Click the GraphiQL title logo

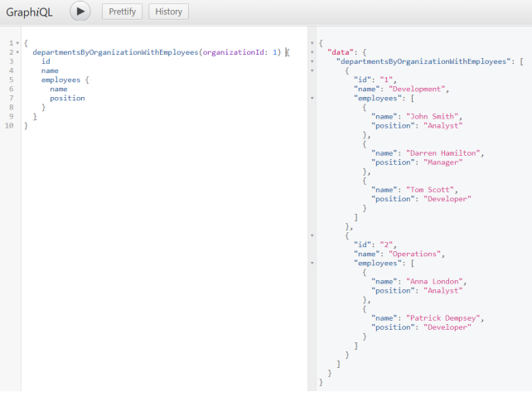[30, 12]
